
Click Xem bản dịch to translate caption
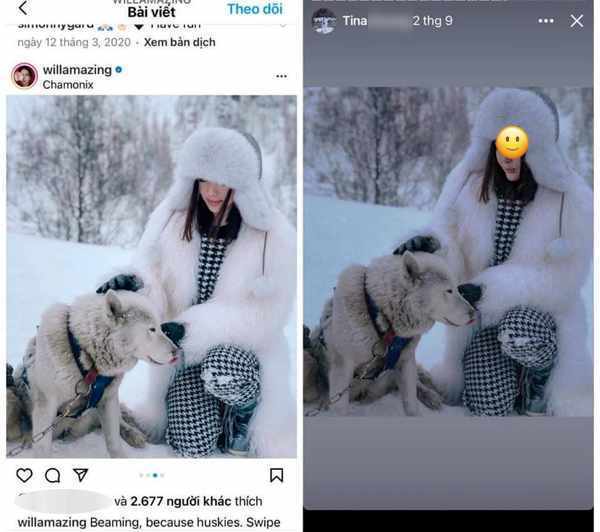click(x=179, y=42)
